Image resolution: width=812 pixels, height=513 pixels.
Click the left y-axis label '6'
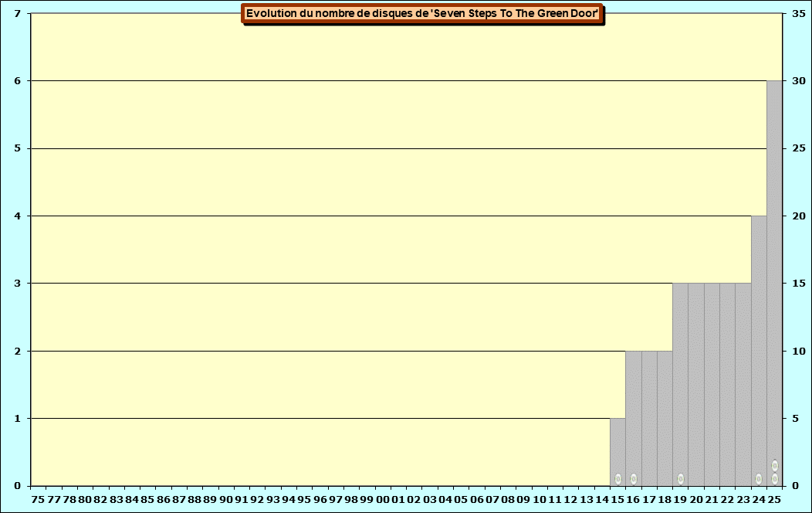pos(18,81)
